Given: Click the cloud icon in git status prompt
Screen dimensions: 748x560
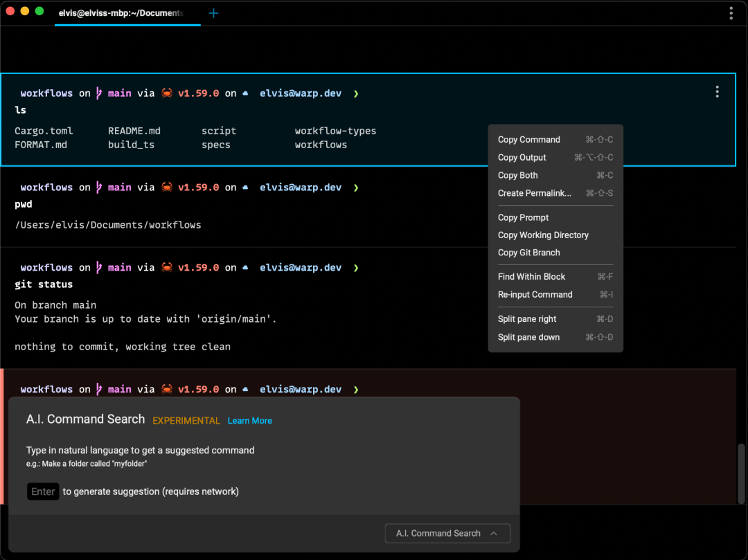Looking at the screenshot, I should click(x=245, y=268).
